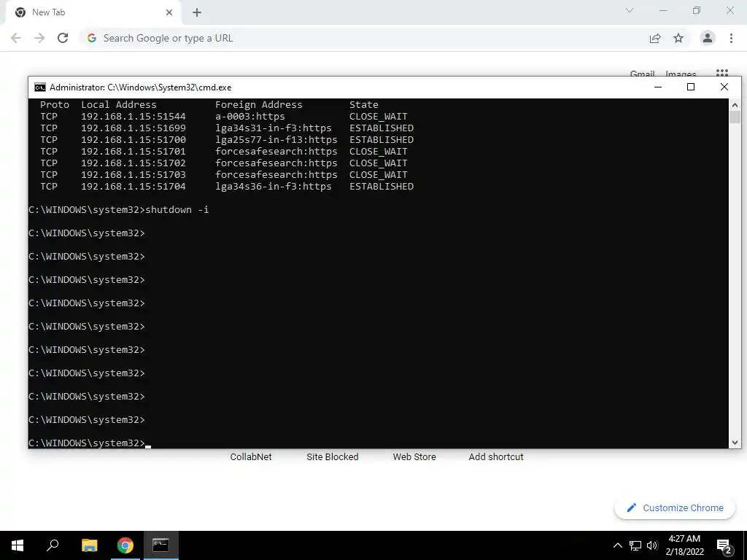Open the notification center icon
Viewport: 747px width, 560px height.
724,545
